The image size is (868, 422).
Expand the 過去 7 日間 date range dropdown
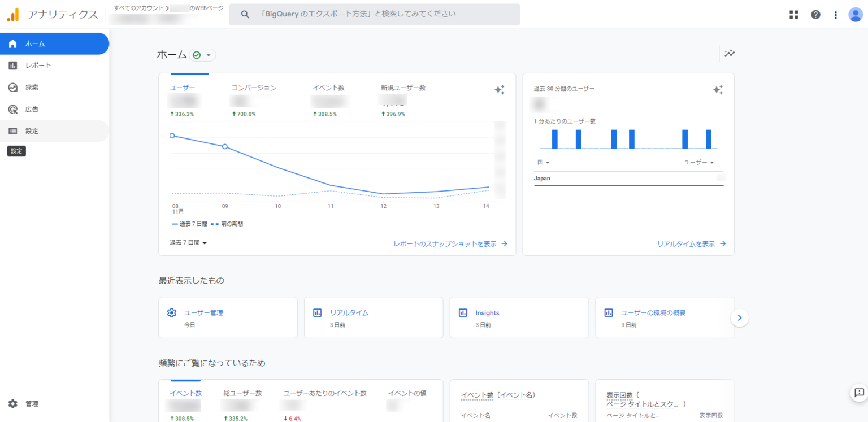(x=188, y=243)
